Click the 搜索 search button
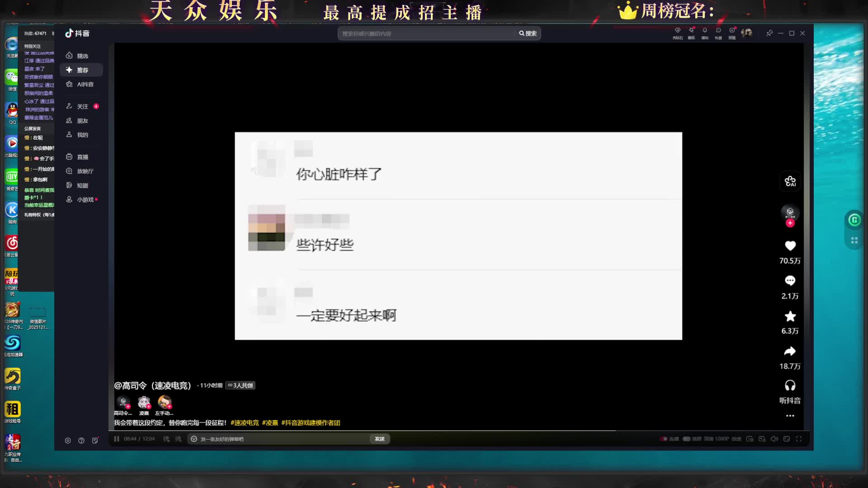This screenshot has width=868, height=488. coord(528,33)
